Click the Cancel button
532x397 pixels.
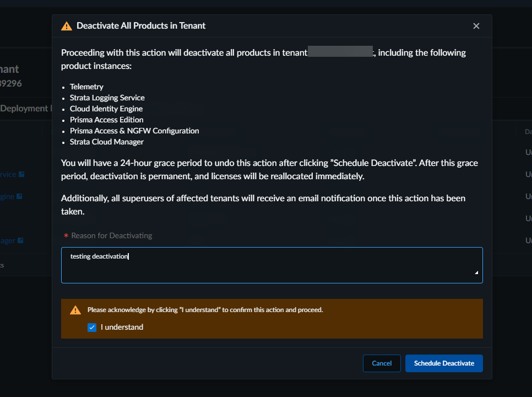382,363
